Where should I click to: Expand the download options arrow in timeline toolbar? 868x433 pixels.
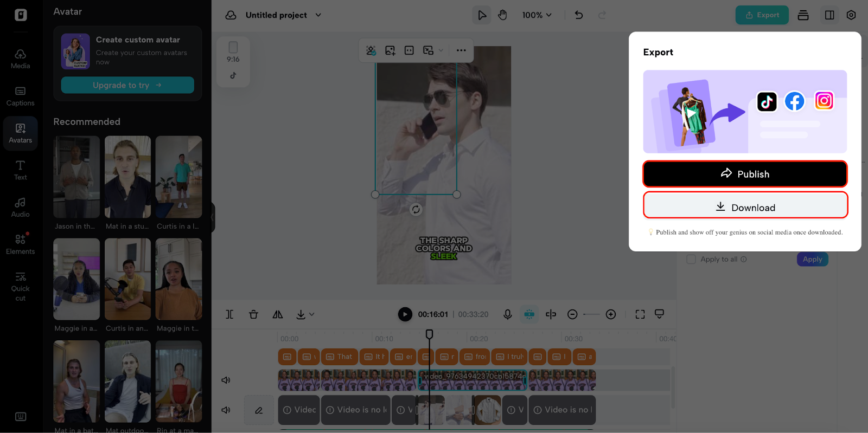312,314
